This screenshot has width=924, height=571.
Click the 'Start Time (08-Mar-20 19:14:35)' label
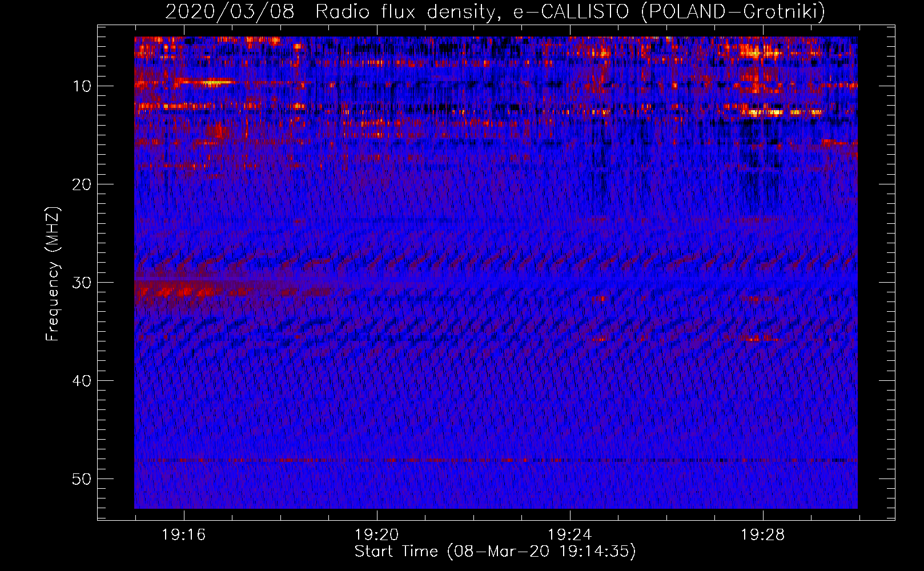click(495, 552)
